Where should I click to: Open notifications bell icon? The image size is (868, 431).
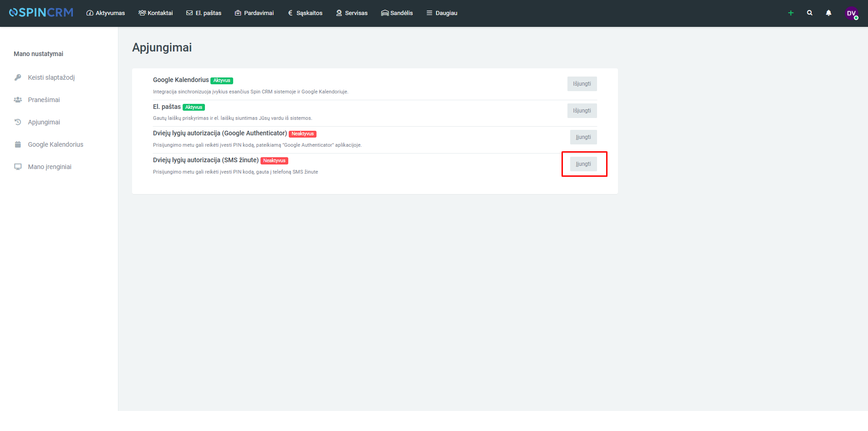[x=828, y=13]
